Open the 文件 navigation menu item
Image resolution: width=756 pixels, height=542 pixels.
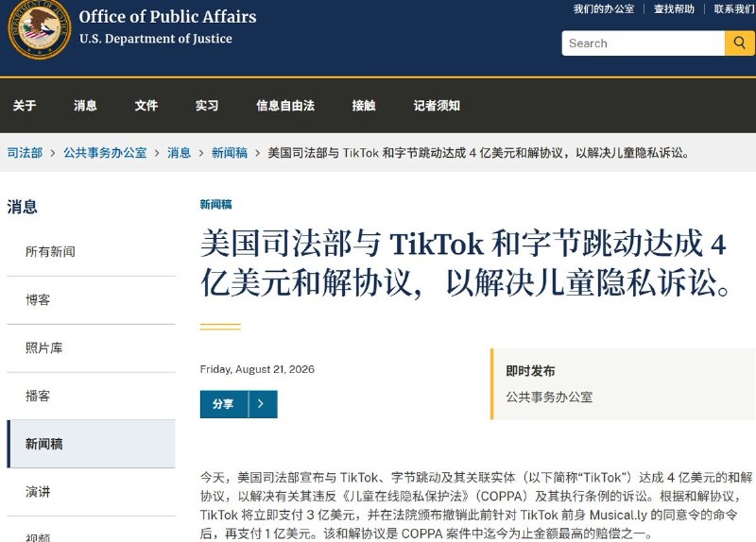[146, 105]
